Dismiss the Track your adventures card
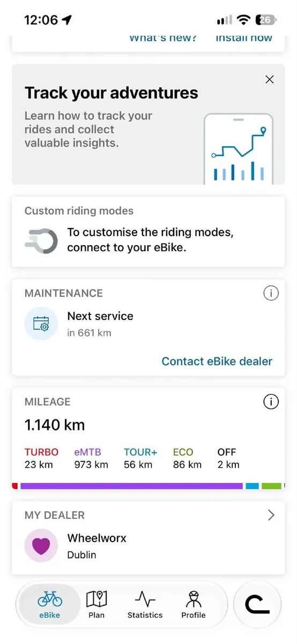Screen dimensions: 297x644 click(270, 79)
